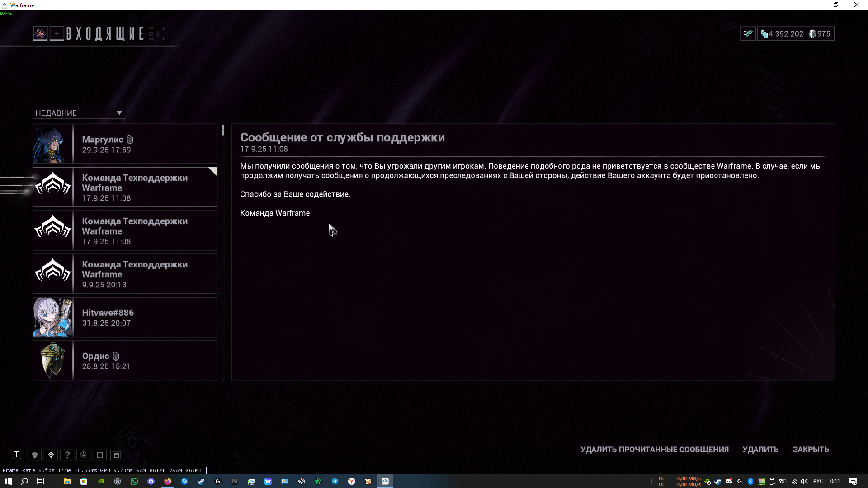The height and width of the screenshot is (488, 868).
Task: Open the wings market icon near credits
Action: (x=748, y=33)
